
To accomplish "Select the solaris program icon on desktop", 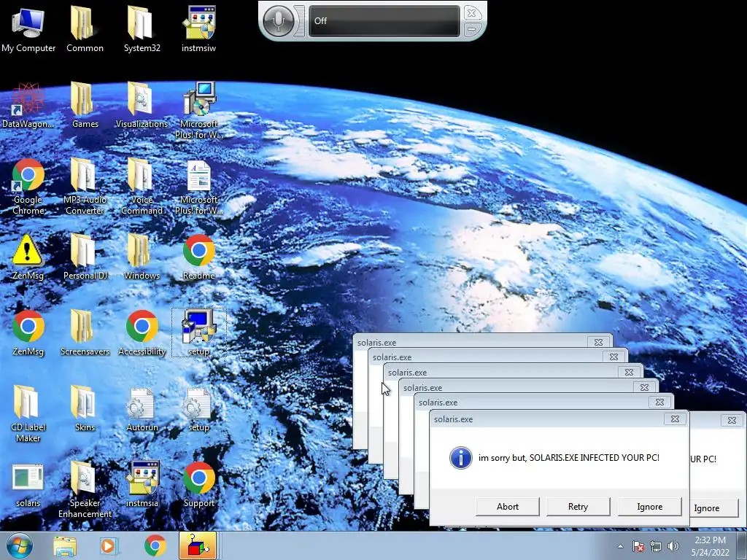I will [x=28, y=485].
